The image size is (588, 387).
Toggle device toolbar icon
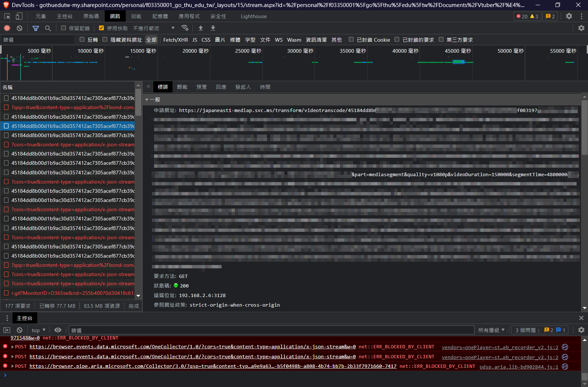click(19, 16)
